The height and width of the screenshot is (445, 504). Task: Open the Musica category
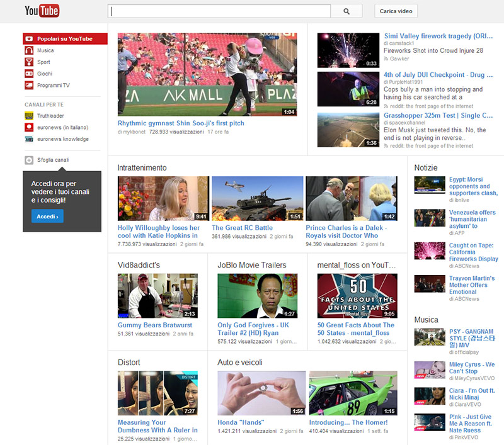(x=45, y=50)
